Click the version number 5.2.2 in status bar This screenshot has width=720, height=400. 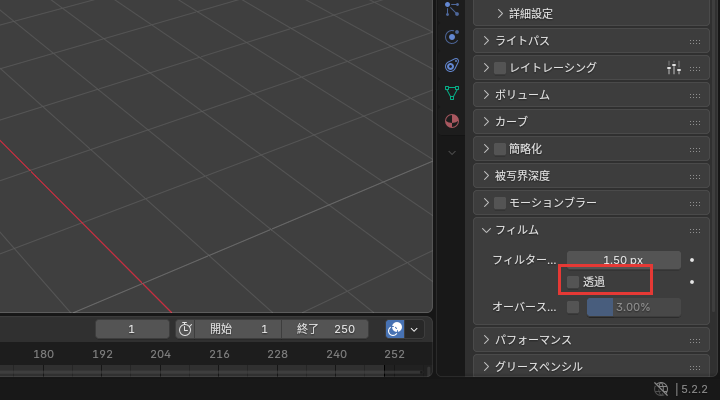click(694, 389)
